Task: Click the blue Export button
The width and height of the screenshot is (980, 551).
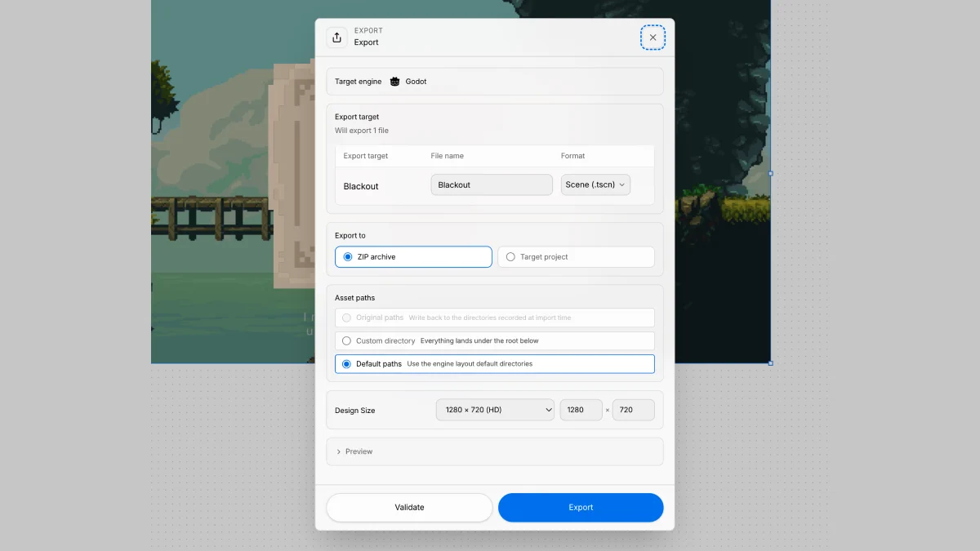Action: click(x=581, y=507)
